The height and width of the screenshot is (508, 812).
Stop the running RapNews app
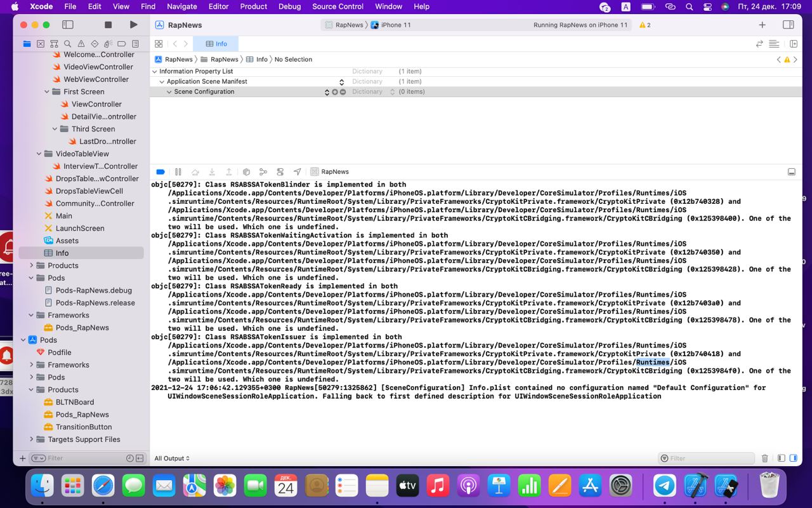tap(108, 25)
